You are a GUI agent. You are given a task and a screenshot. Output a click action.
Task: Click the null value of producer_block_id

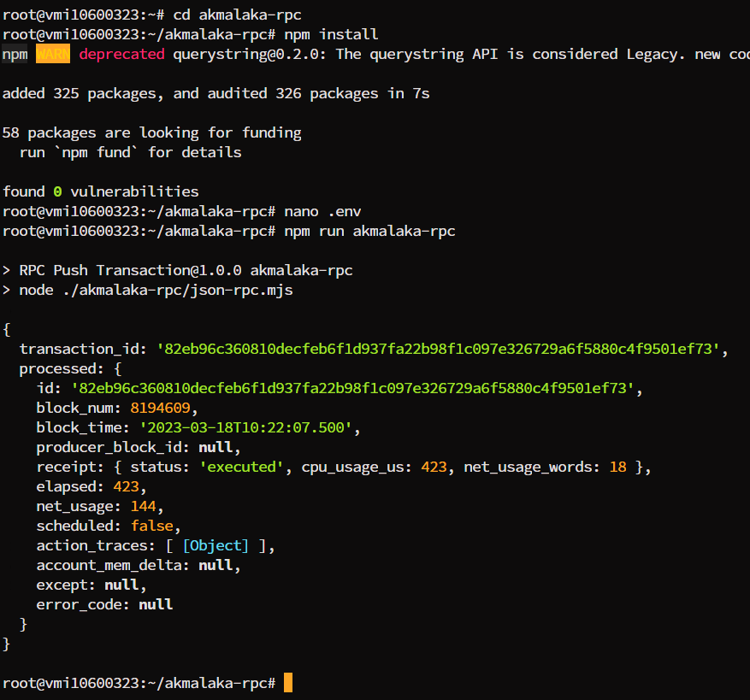click(x=216, y=447)
